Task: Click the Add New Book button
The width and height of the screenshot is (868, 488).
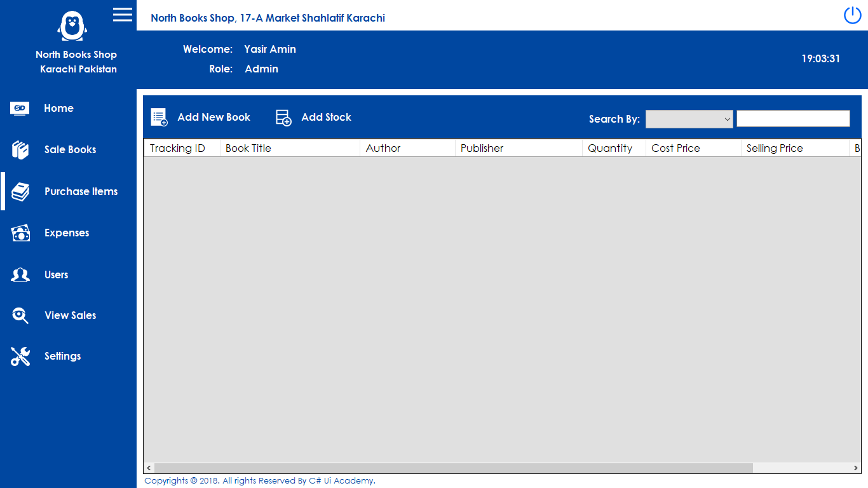Action: 201,118
